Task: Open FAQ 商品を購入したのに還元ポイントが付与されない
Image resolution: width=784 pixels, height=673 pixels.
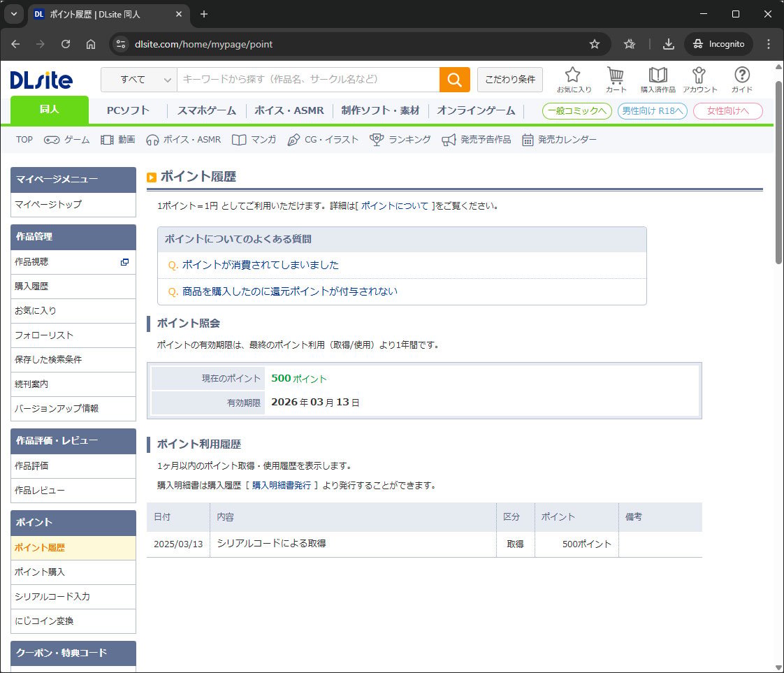Action: 289,291
